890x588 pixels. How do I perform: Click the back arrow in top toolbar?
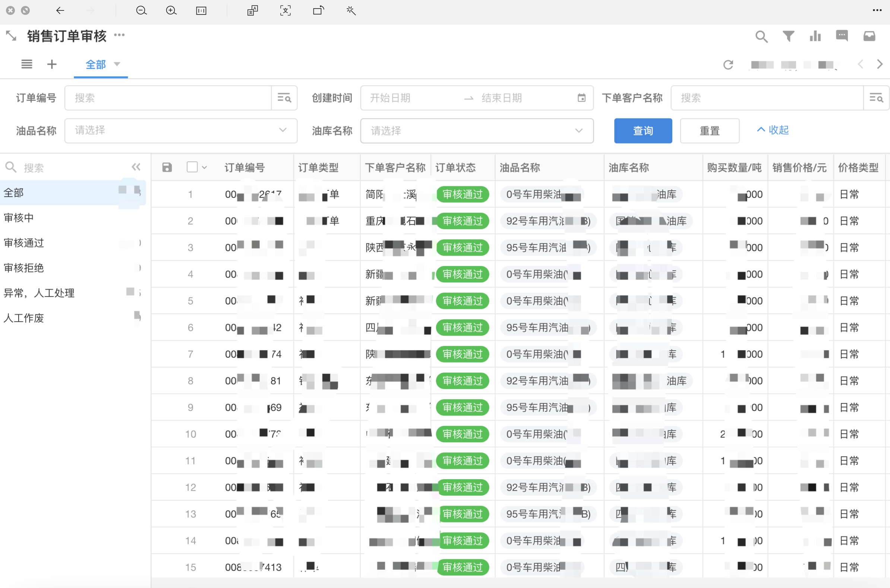click(60, 10)
